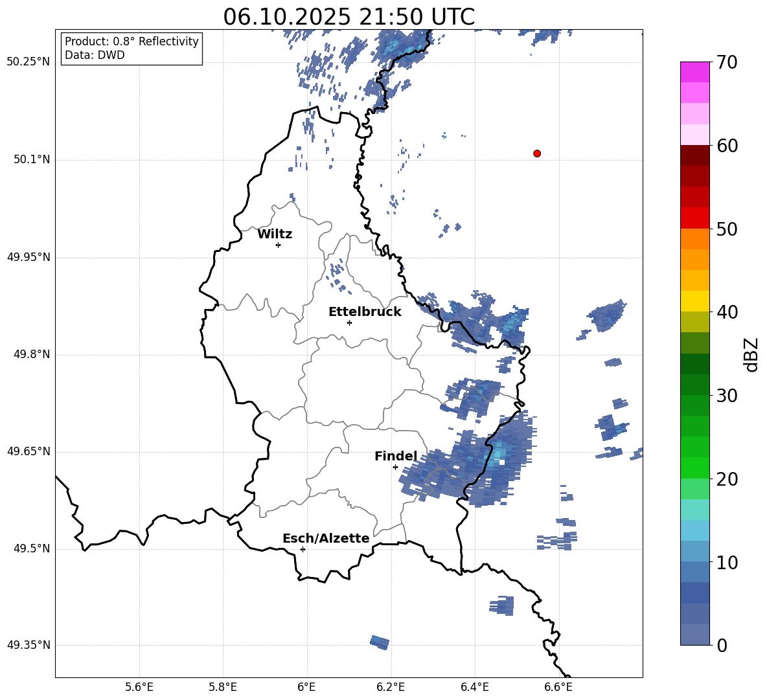Screen dimensions: 767x700
Task: Click the turquoise colorbar segment near 16
Action: point(694,510)
